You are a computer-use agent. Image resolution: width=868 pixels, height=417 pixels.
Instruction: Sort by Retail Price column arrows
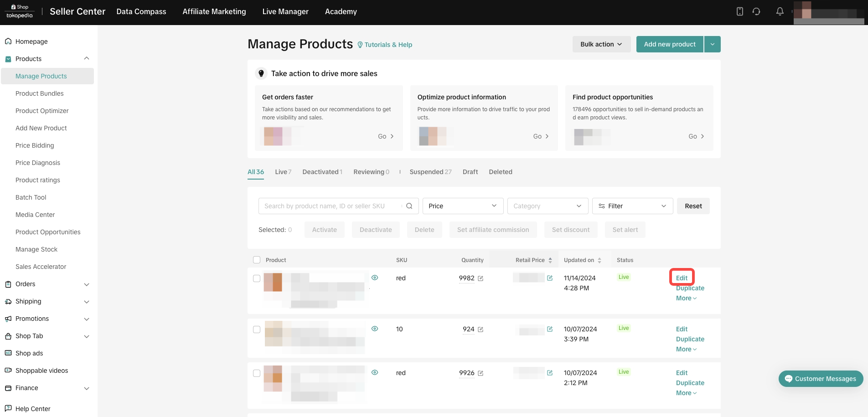pos(550,260)
